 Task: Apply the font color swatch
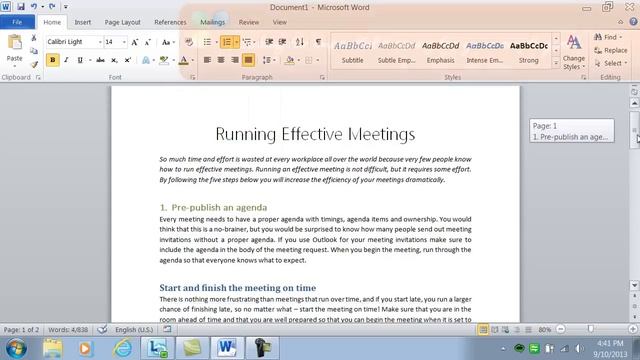(184, 60)
